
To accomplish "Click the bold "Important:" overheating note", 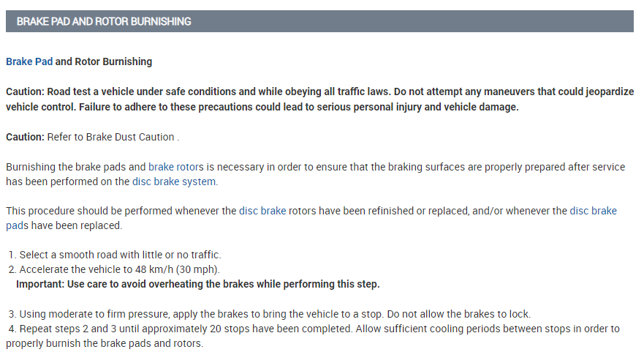I will (197, 284).
